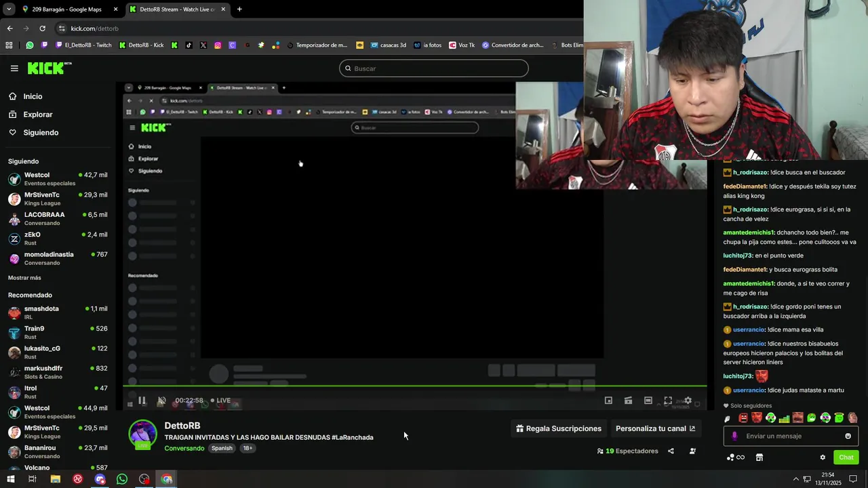The height and width of the screenshot is (488, 868).
Task: Open WhatsApp from taskbar
Action: click(x=122, y=479)
